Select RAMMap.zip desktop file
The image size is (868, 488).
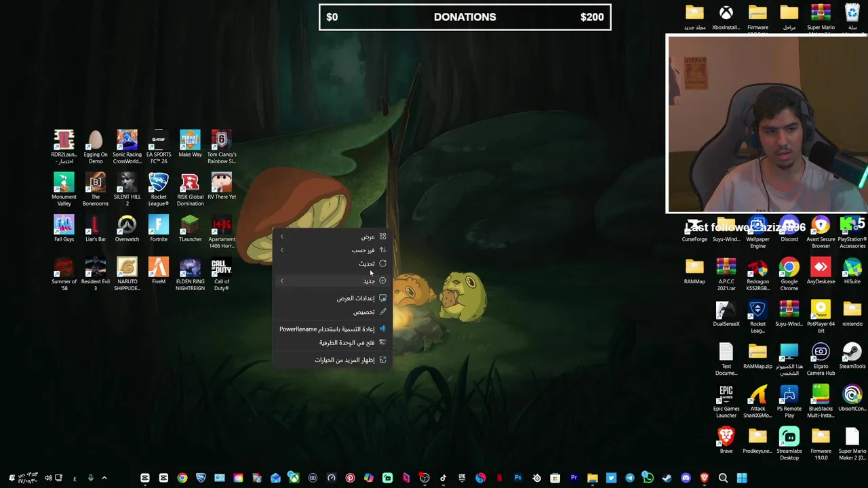point(757,356)
